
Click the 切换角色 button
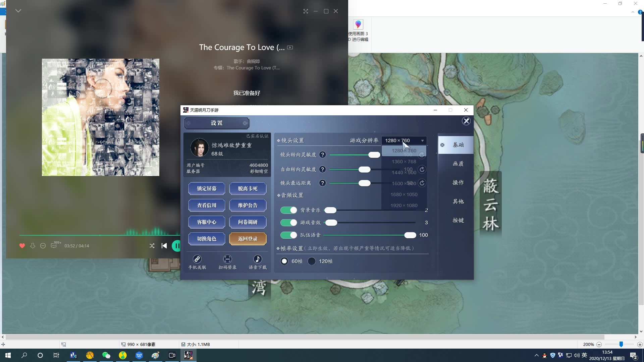click(207, 239)
